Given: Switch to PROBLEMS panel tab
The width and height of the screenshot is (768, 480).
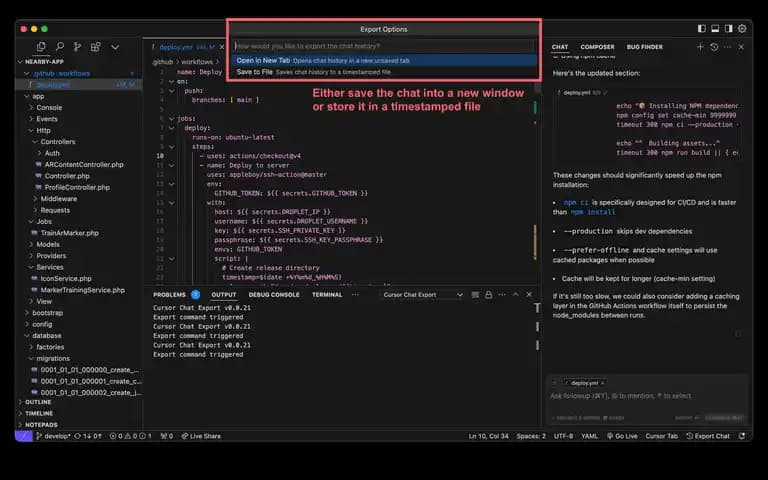Looking at the screenshot, I should pyautogui.click(x=169, y=295).
